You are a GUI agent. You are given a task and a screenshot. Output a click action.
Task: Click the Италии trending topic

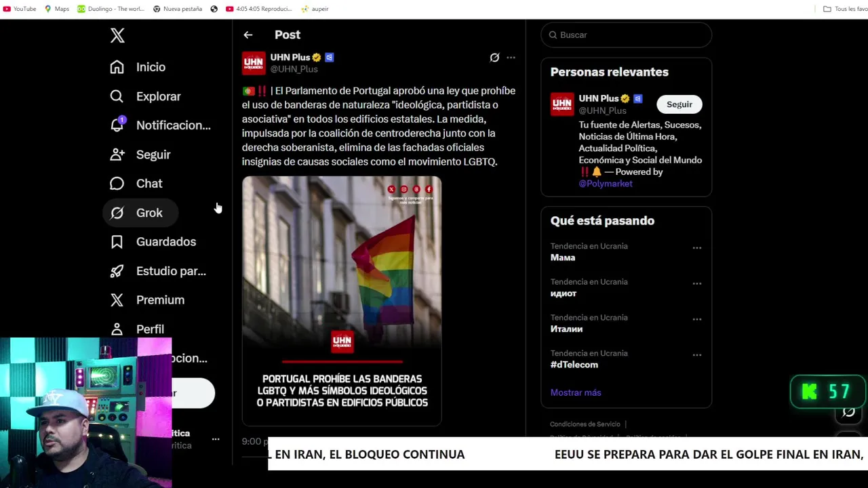point(566,329)
